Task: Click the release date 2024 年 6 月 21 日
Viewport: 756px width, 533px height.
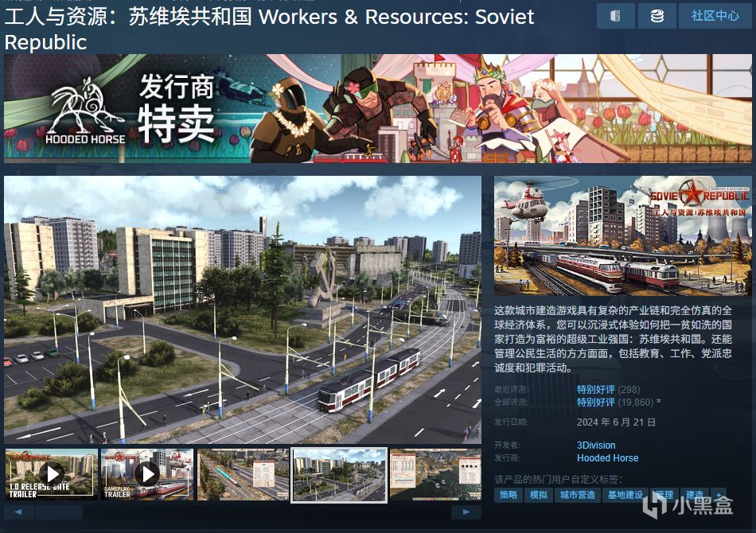Action: click(616, 422)
